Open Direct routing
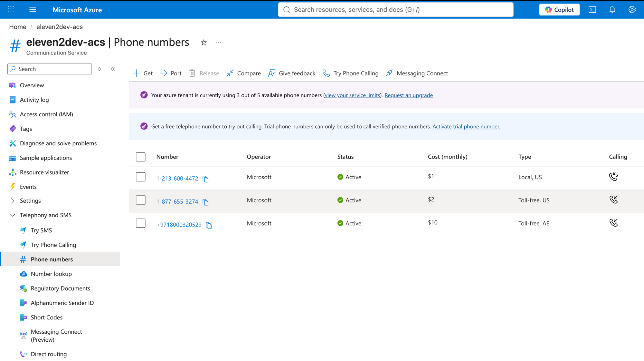This screenshot has width=644, height=361. click(x=49, y=354)
